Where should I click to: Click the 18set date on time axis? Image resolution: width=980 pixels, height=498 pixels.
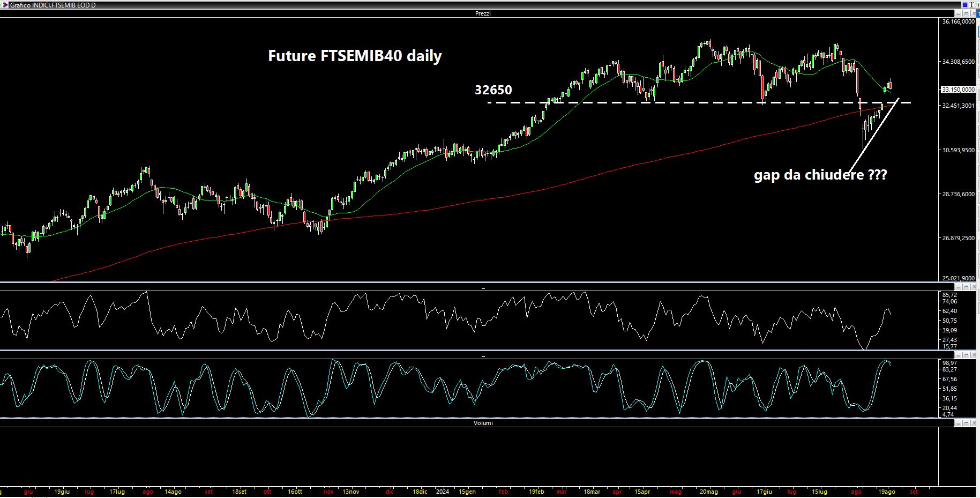(240, 492)
